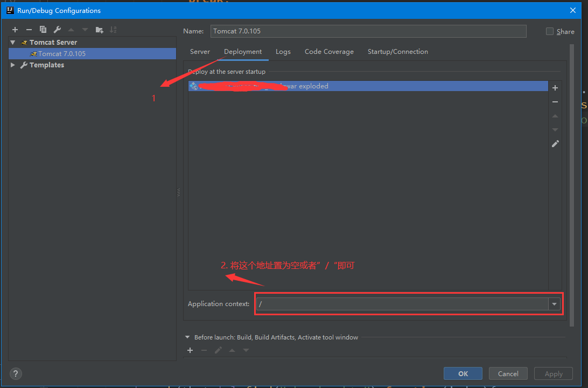Add an artifact to the deploy list
This screenshot has width=588, height=388.
(x=555, y=88)
